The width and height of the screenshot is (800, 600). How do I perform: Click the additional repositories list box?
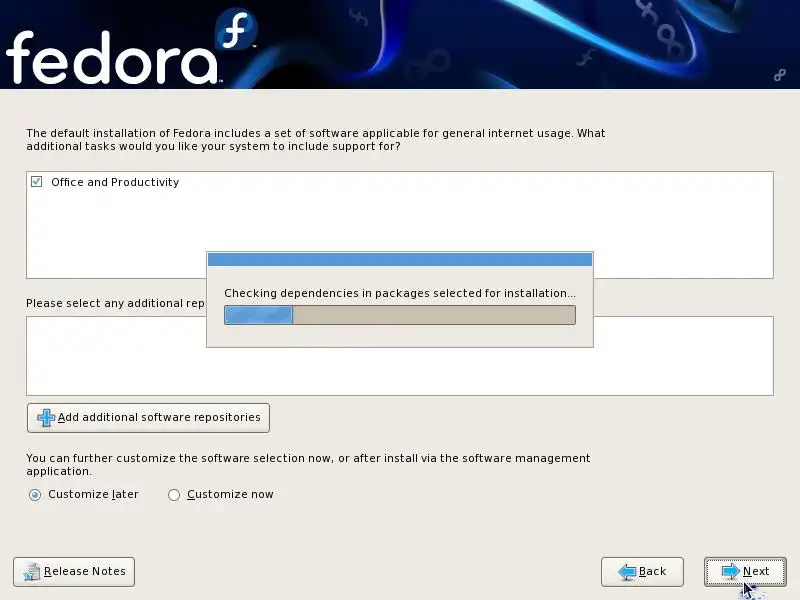(400, 356)
